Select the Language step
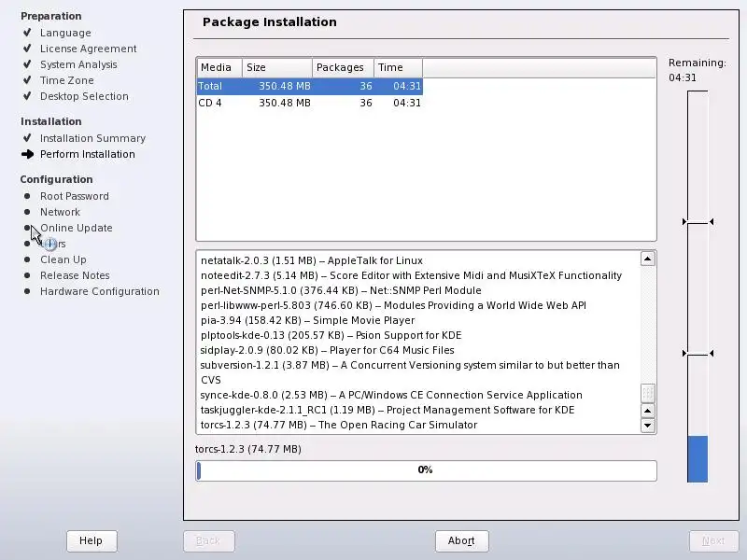 pos(65,33)
